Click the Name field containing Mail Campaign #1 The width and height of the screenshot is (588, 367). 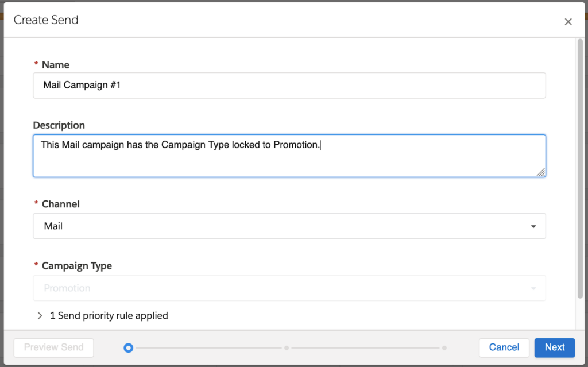[x=289, y=86]
